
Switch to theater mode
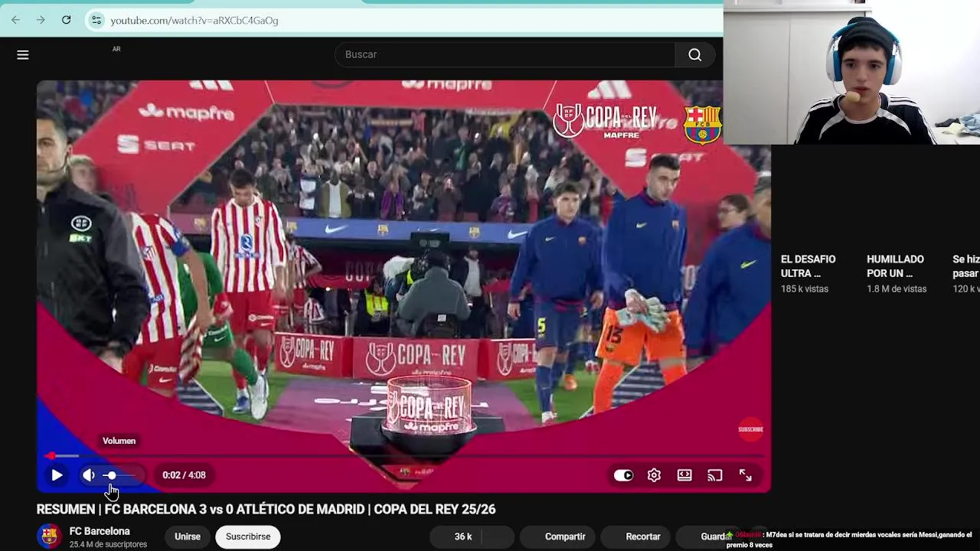coord(684,475)
